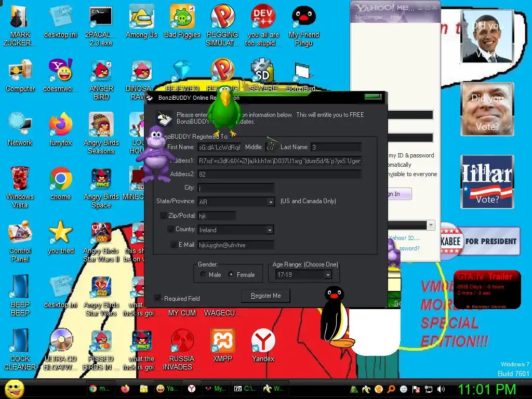Screen dimensions: 532x399
Task: Click the Address2 field containing 82
Action: tap(279, 175)
